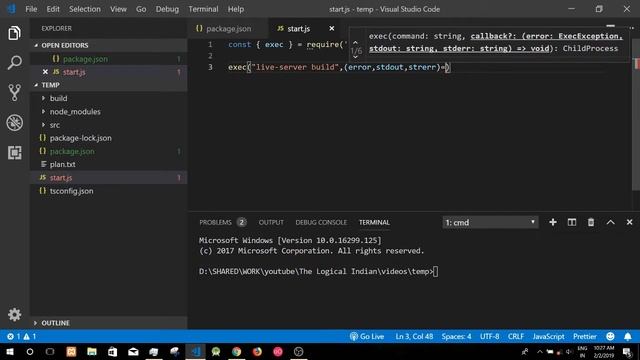Open Windows Start menu
Screen dimensions: 640x360
click(x=9, y=351)
